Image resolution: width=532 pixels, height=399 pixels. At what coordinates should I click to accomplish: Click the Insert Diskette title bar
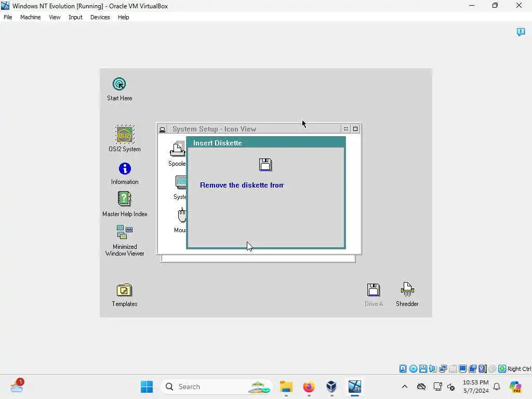click(266, 143)
